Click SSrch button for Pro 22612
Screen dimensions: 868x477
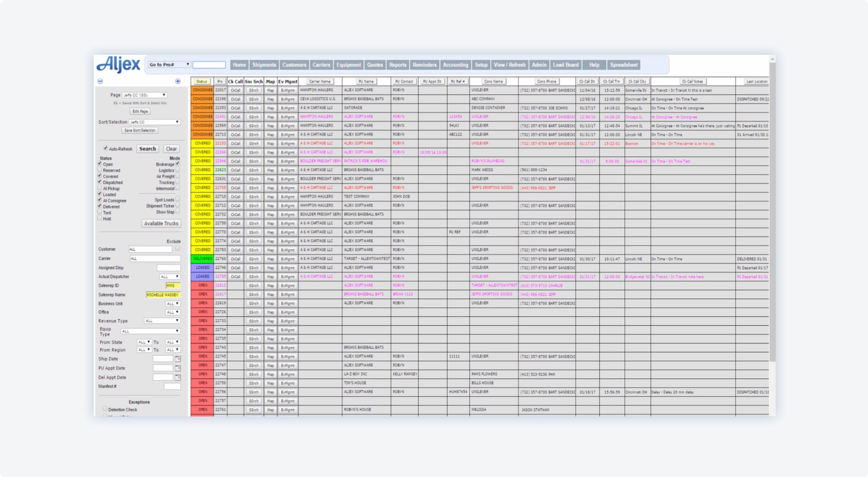point(253,285)
